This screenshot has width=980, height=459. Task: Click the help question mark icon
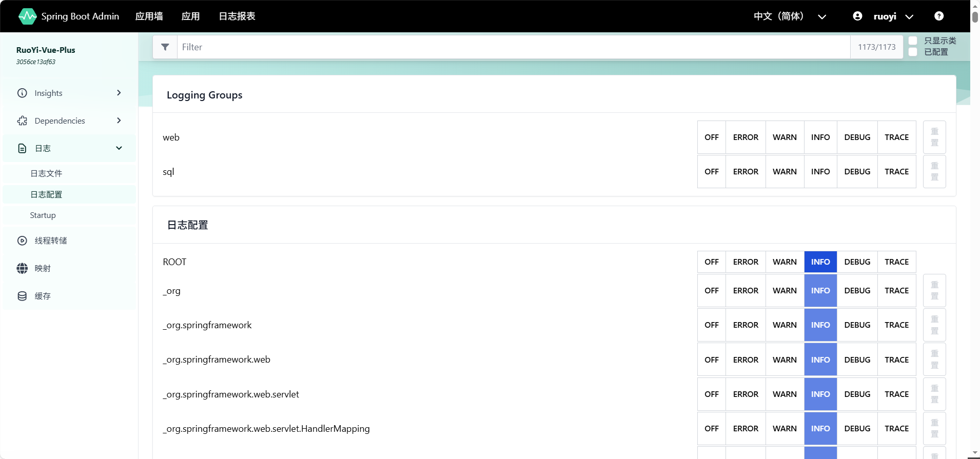click(938, 16)
